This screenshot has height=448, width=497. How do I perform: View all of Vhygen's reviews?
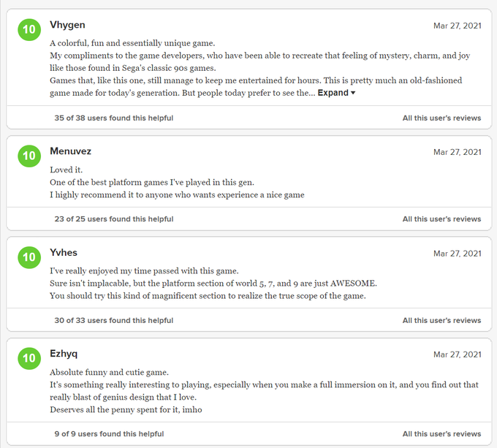tap(441, 118)
